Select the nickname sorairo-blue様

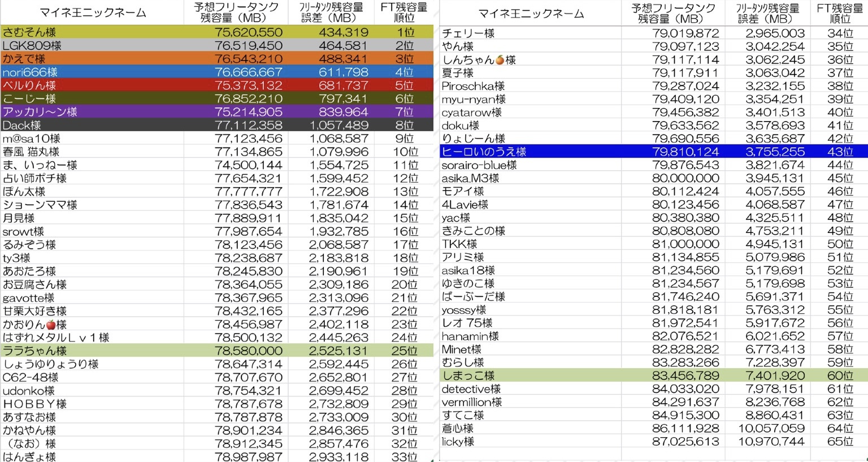pyautogui.click(x=479, y=165)
